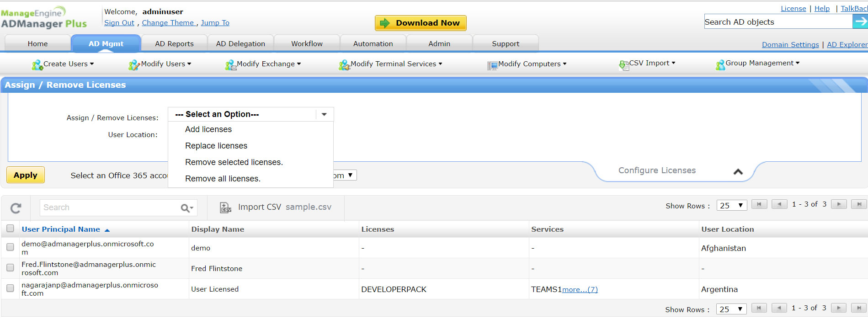Image resolution: width=868 pixels, height=319 pixels.
Task: Go to next page in top pagination
Action: [x=839, y=204]
